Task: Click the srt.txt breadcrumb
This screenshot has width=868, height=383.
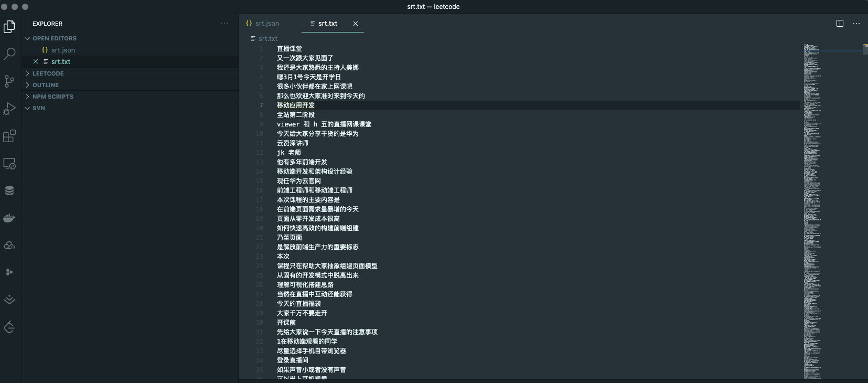Action: coord(267,38)
